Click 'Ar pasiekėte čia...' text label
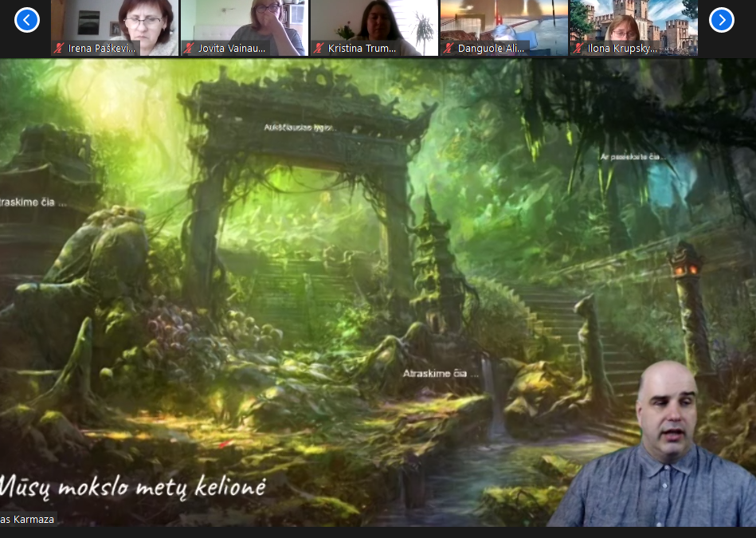 click(x=633, y=157)
